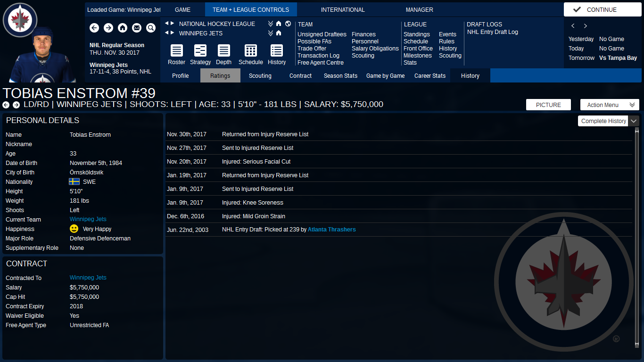
Task: Switch to the Game by Game tab
Action: 385,75
